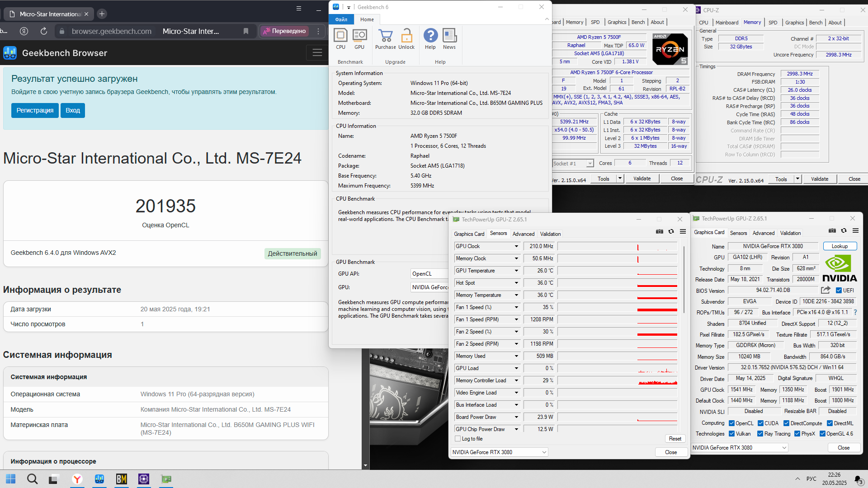868x488 pixels.
Task: Toggle Ray Tracing checkbox
Action: pos(761,434)
